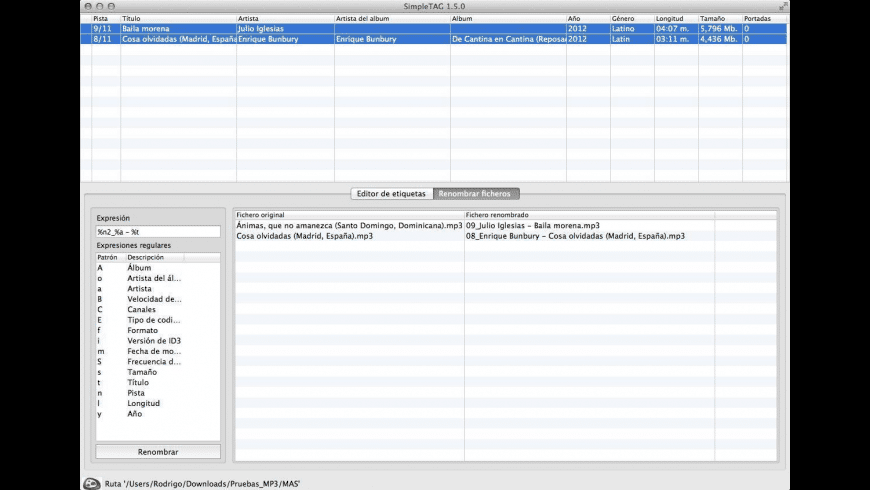Sort by Artista column header
The image size is (870, 490).
click(285, 18)
